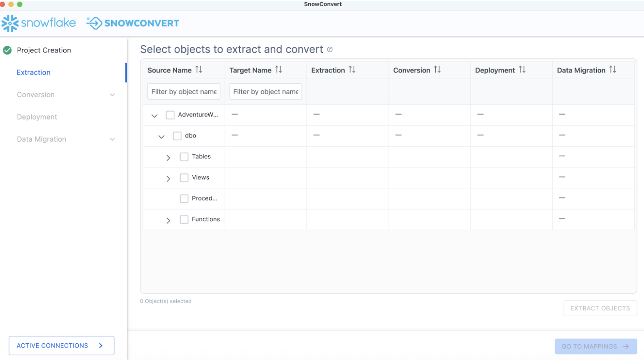
Task: Click the Extraction column sort arrows
Action: click(x=352, y=70)
